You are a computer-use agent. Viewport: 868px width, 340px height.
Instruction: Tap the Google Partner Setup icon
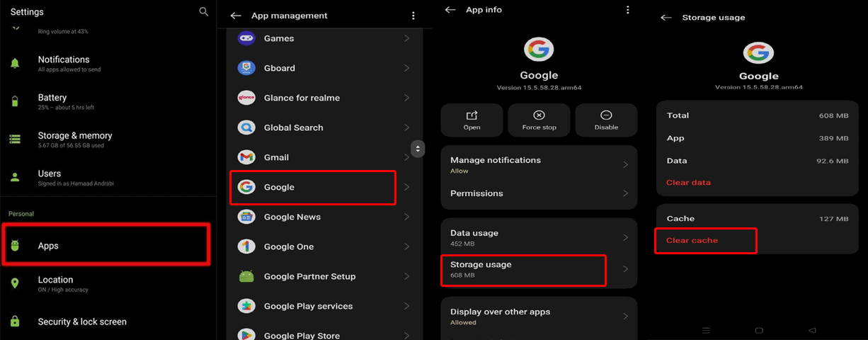coord(246,276)
